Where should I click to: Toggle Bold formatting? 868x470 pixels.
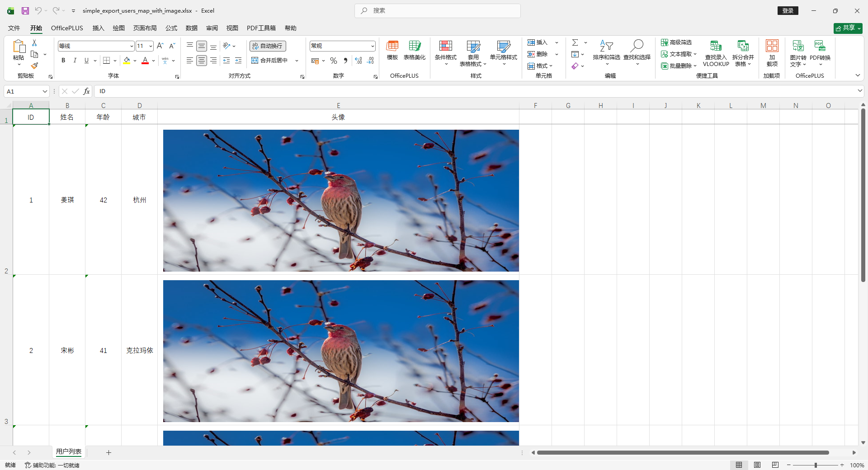pyautogui.click(x=63, y=61)
